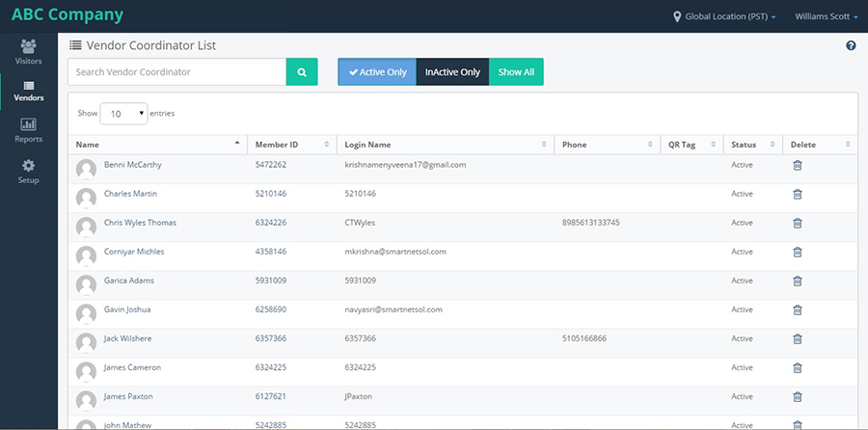This screenshot has height=430, width=868.
Task: Click the list icon beside Vendor Coordinator List
Action: (x=75, y=45)
